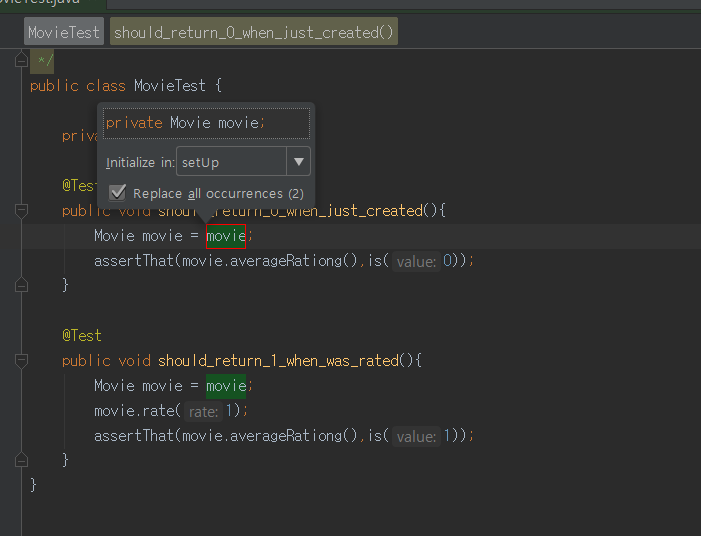Viewport: 701px width, 536px height.
Task: Collapse should_return_0_when_just_created method fold marker
Action: point(21,210)
